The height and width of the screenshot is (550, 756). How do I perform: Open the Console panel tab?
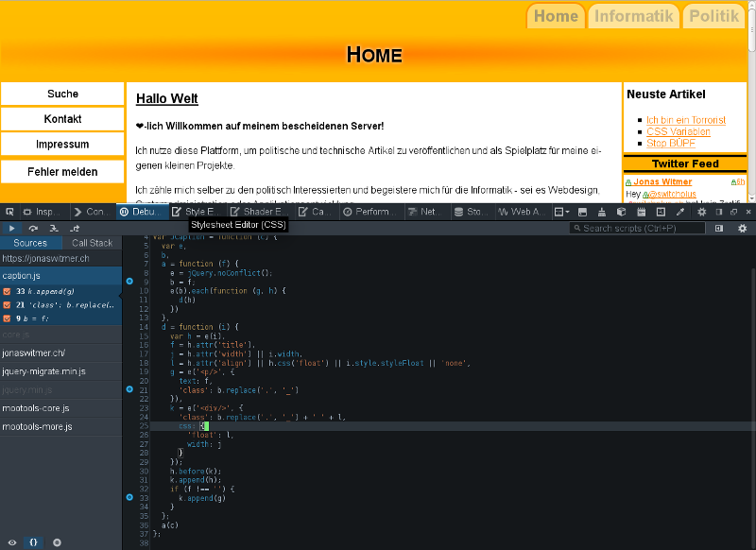90,211
